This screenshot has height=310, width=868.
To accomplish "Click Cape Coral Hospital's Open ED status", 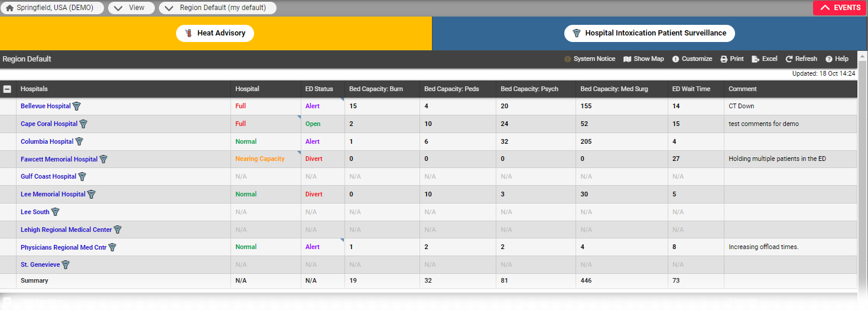I will (313, 124).
